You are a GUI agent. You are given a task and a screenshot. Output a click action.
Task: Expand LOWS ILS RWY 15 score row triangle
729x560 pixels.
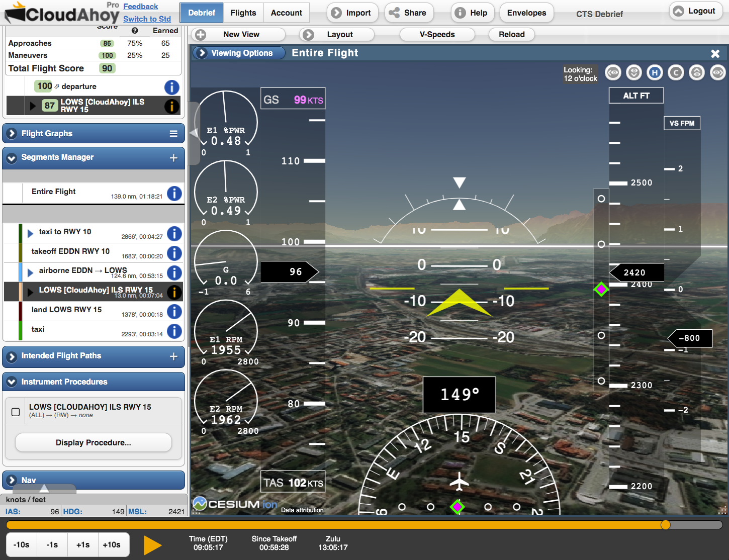33,106
